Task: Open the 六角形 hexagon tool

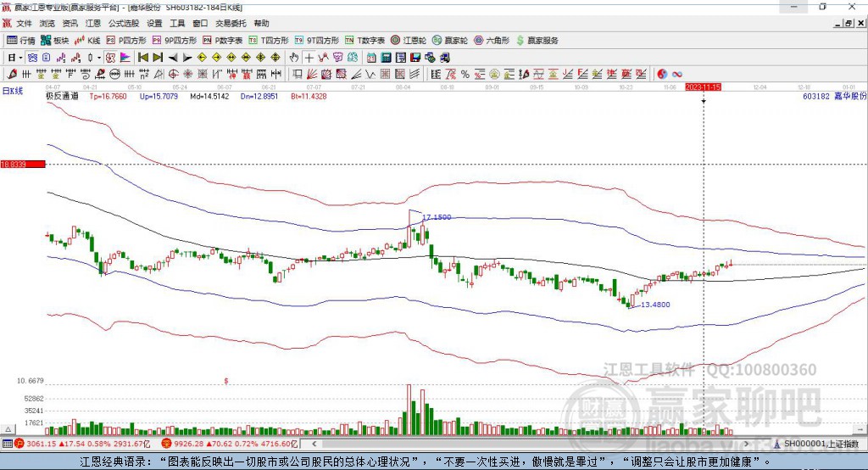Action: pos(492,41)
